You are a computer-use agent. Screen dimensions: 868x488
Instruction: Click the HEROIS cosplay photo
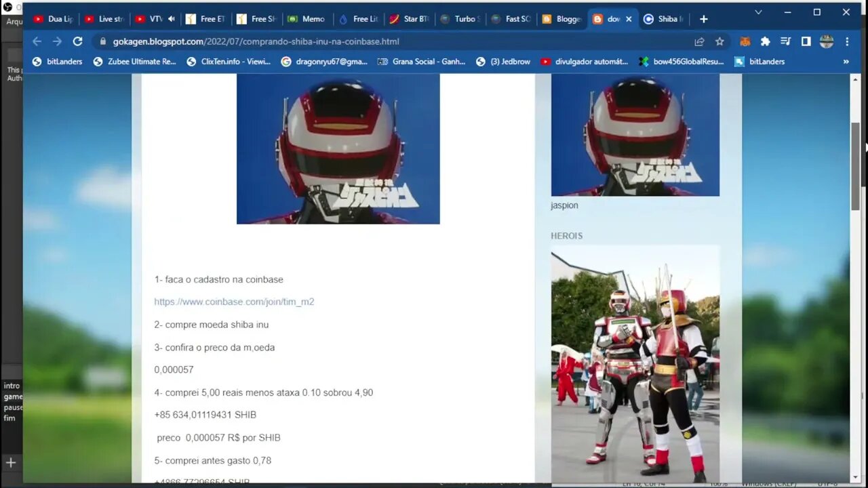(635, 364)
